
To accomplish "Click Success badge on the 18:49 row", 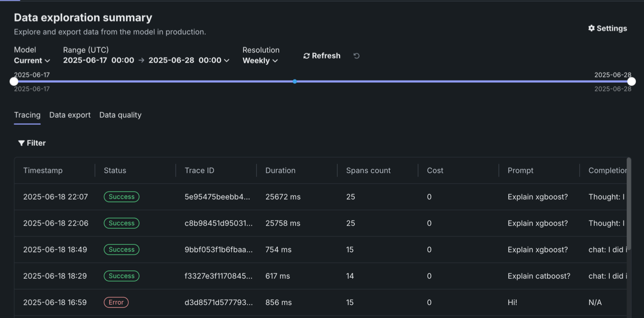I will [x=121, y=249].
